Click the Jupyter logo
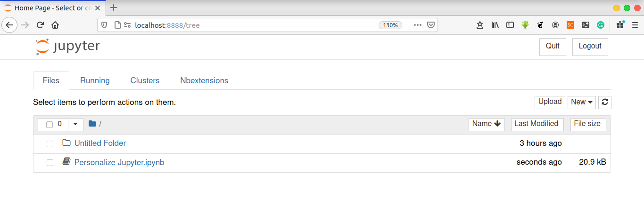This screenshot has width=644, height=207. tap(68, 47)
